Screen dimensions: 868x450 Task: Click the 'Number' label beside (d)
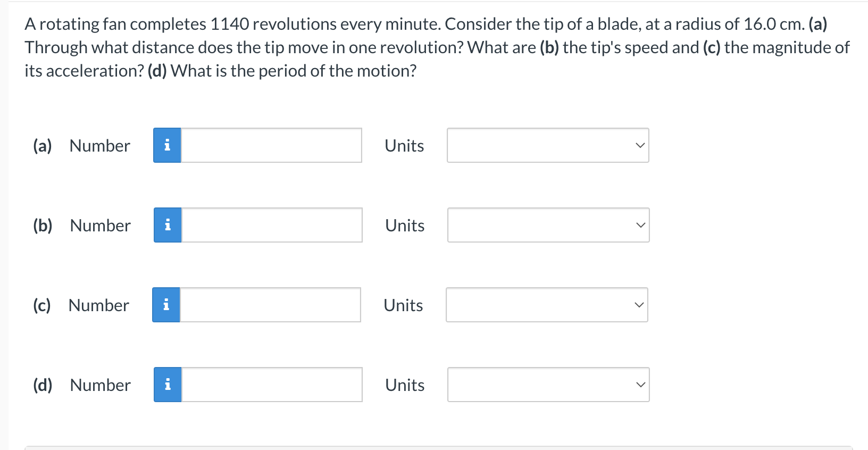pyautogui.click(x=101, y=385)
